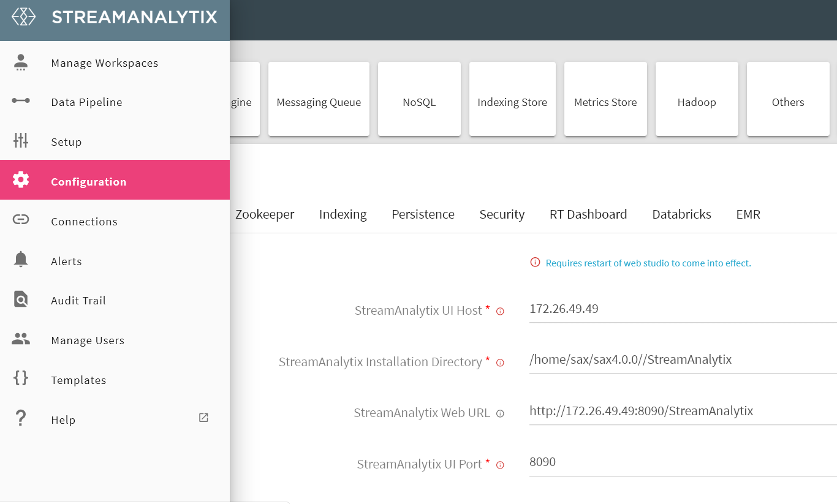This screenshot has height=504, width=837.
Task: Click info icon beside StreamAnalytix Web URL
Action: tap(500, 414)
